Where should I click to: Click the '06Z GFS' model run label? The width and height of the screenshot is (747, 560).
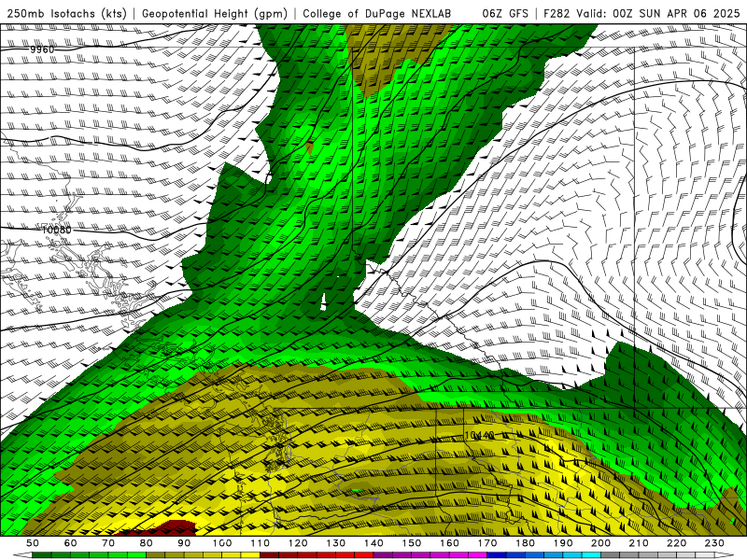[505, 13]
